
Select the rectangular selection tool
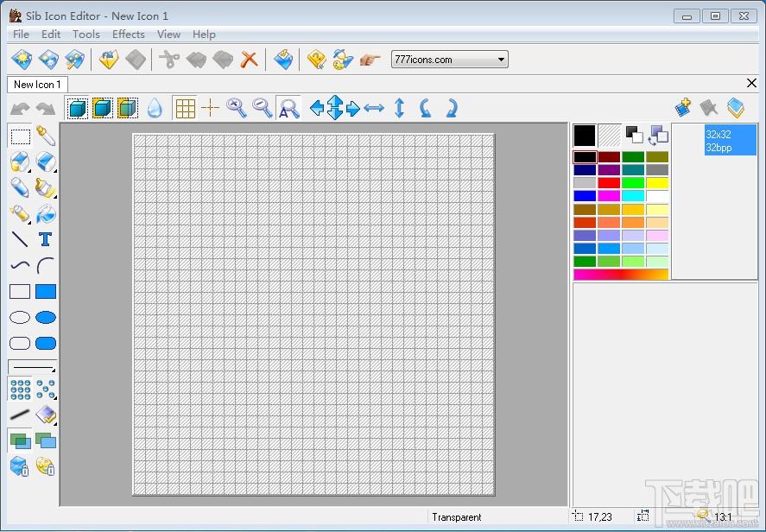[20, 136]
